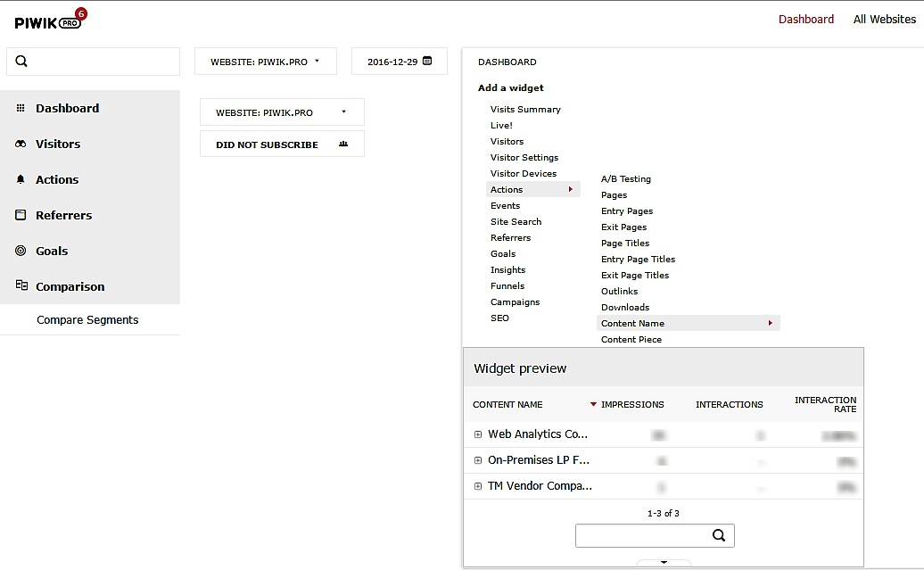Open the Dashboard grid icon in sidebar
The height and width of the screenshot is (570, 924).
20,108
